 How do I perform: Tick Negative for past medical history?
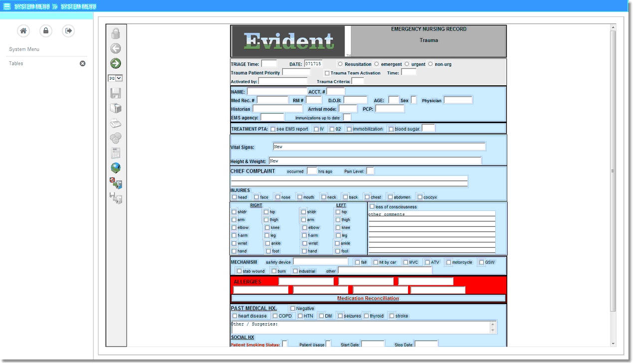pos(293,309)
